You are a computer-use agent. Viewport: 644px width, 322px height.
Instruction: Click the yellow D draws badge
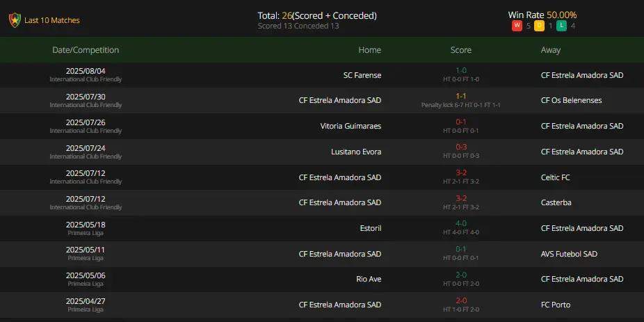click(x=539, y=26)
